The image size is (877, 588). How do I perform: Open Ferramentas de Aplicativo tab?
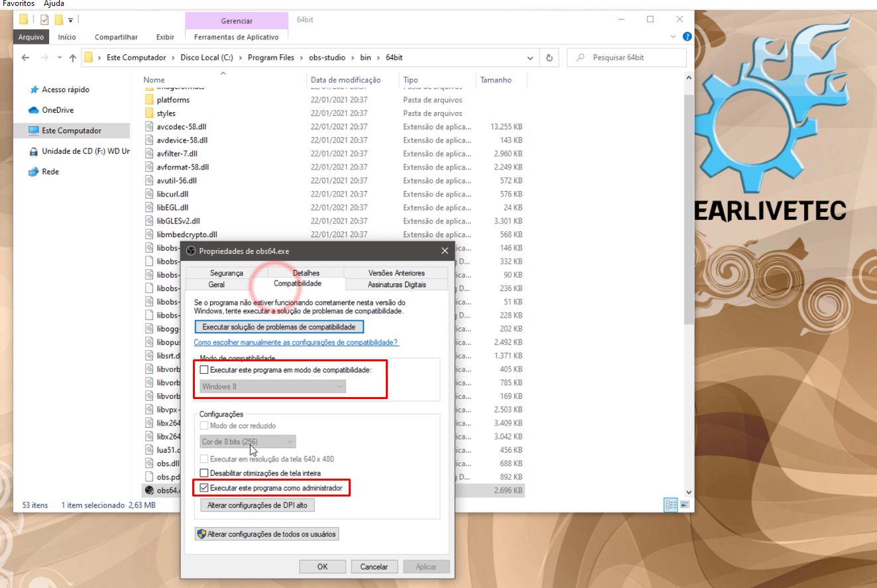point(236,37)
